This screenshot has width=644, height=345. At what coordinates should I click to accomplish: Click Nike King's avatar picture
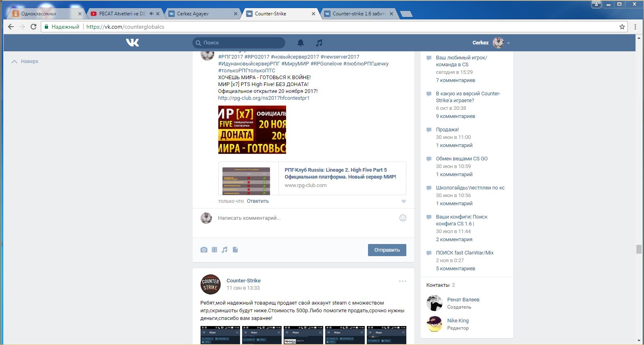(435, 324)
